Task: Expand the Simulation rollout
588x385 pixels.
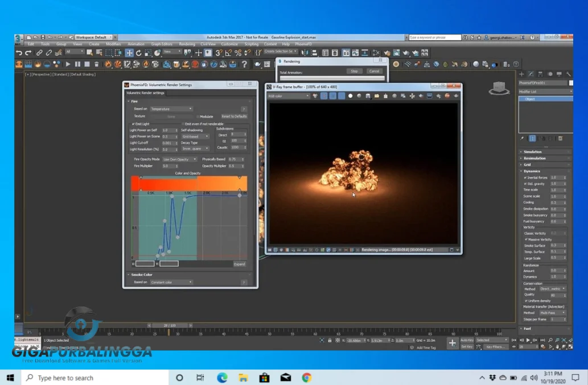Action: [533, 152]
